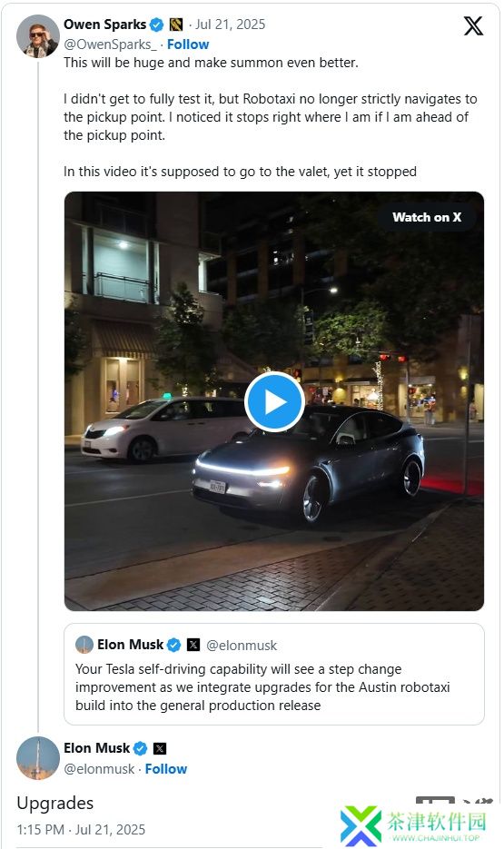The width and height of the screenshot is (504, 849).
Task: Click the X logo in the top corner
Action: [473, 25]
